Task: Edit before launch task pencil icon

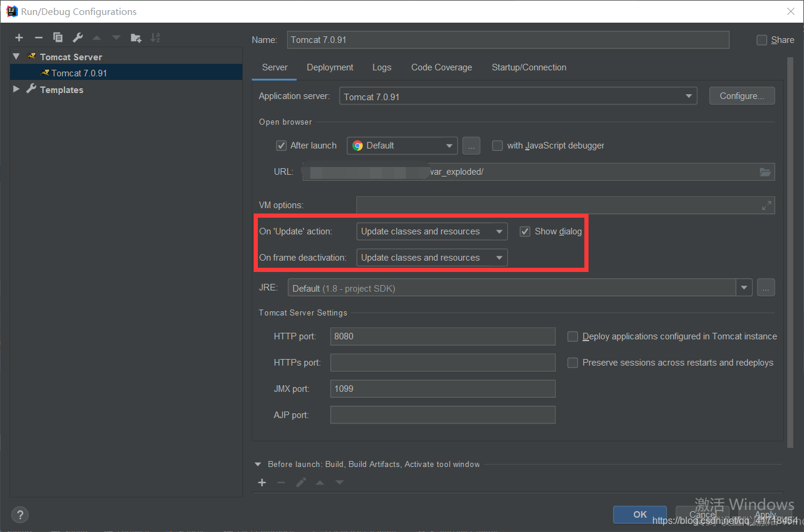Action: (301, 482)
